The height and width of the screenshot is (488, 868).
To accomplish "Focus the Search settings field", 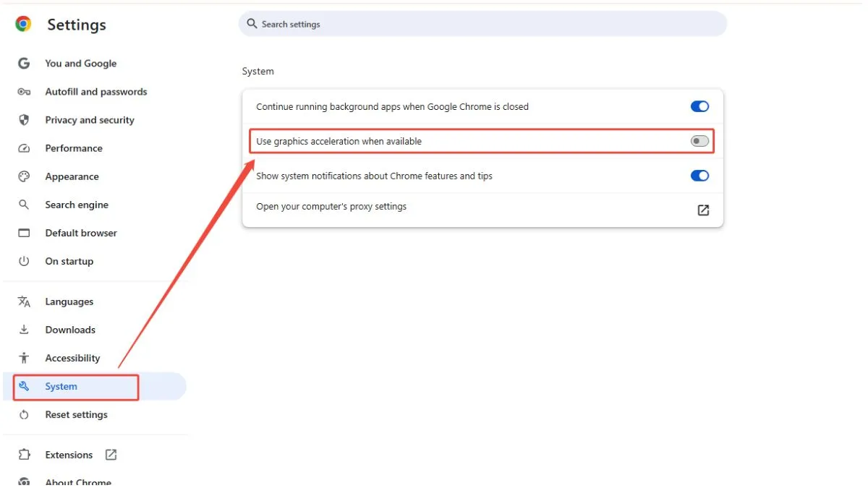I will [482, 24].
